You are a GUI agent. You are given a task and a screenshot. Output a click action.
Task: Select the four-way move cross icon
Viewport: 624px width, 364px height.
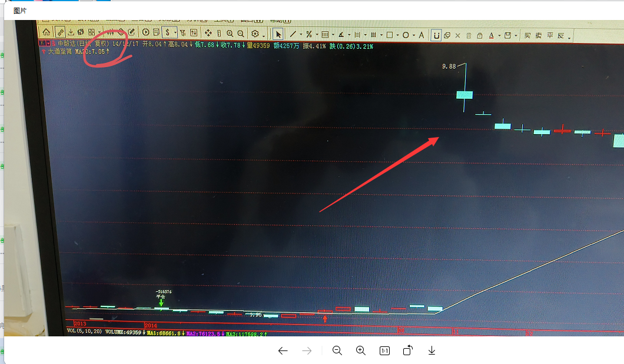click(208, 32)
